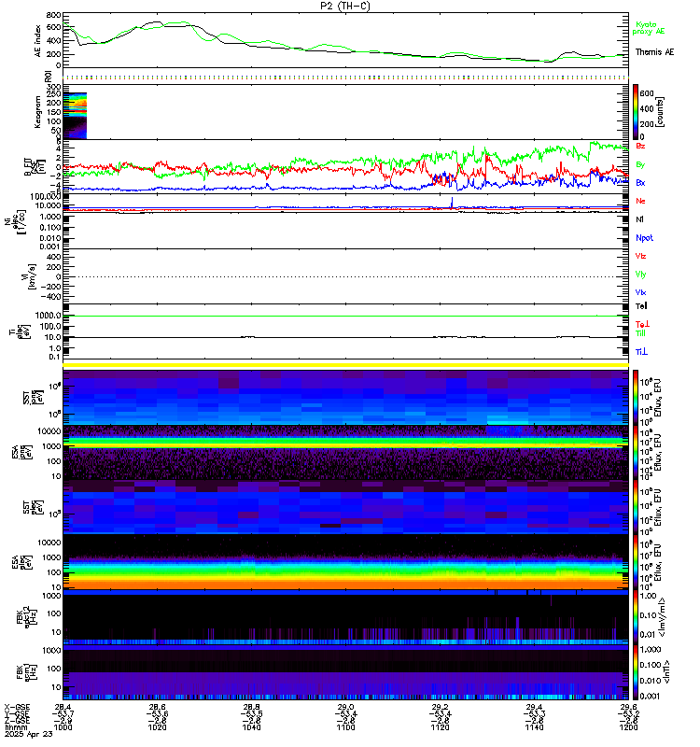Select the green Viy legend label

point(640,275)
